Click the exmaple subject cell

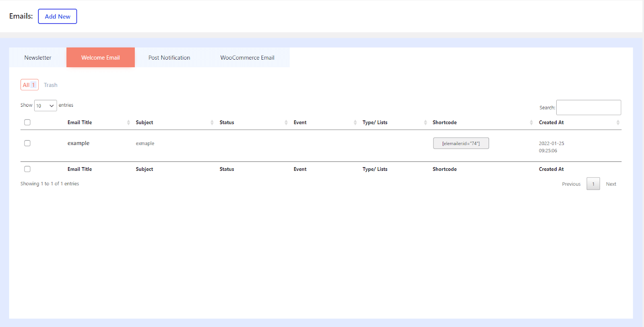click(x=145, y=143)
